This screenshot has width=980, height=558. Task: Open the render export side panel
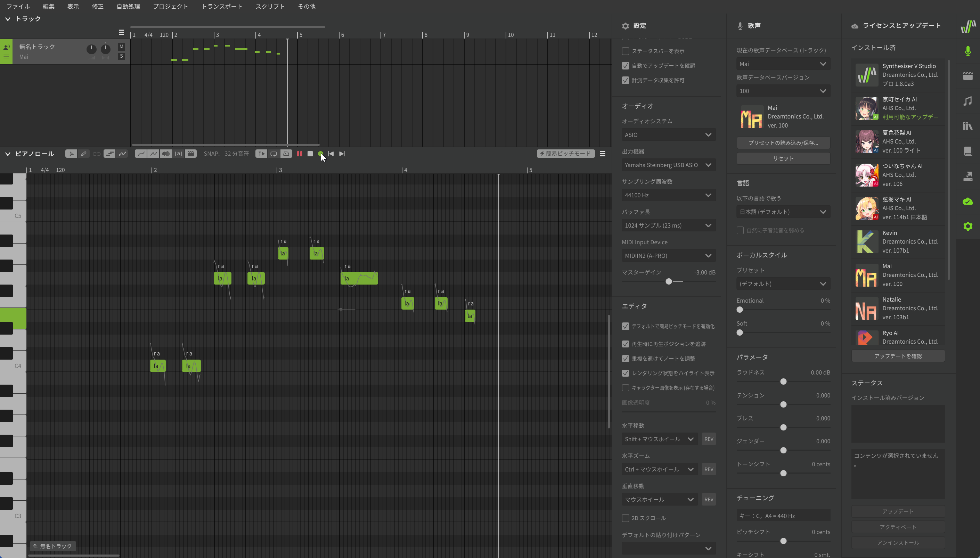968,176
